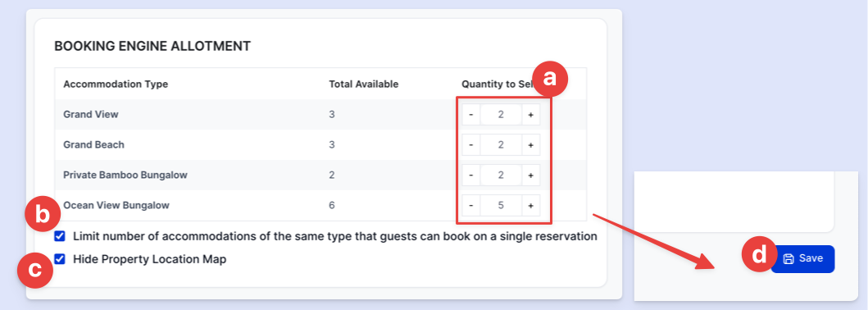Decrease Grand View quantity with minus button
Viewport: 868px width, 310px height.
471,115
